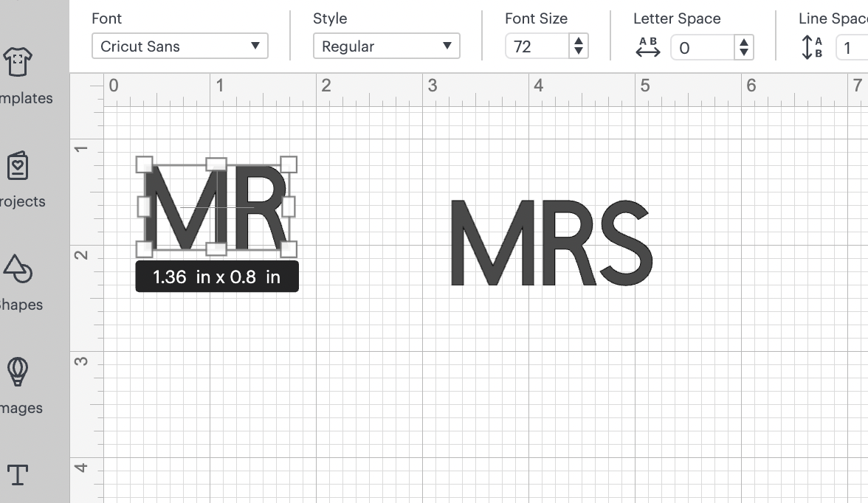
Task: Click the vertical ruler mark 2
Action: coord(81,255)
